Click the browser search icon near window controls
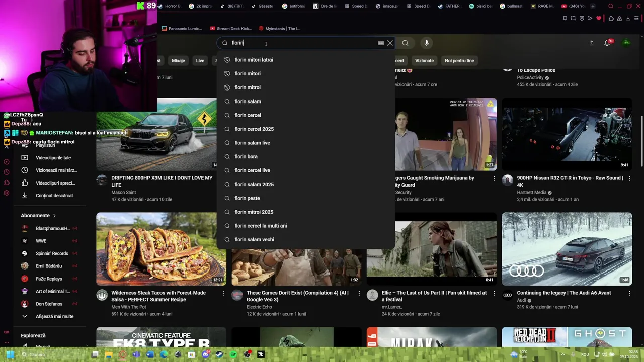This screenshot has width=644, height=362. click(611, 6)
